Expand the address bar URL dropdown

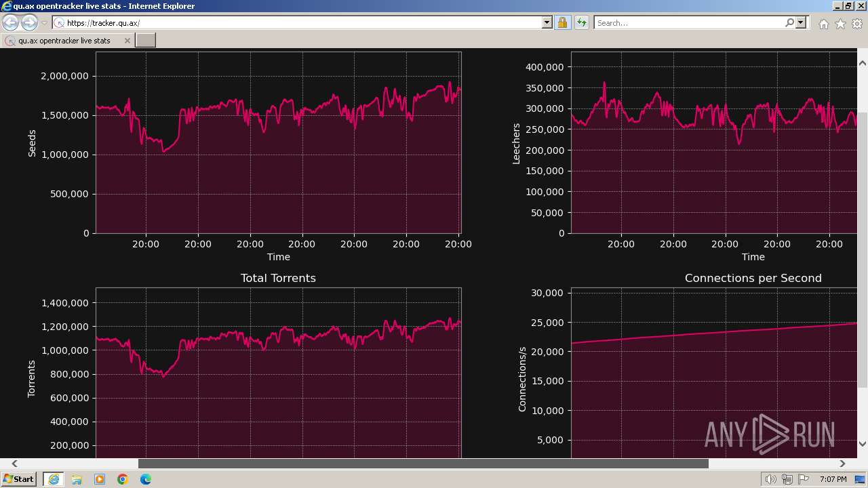point(547,22)
